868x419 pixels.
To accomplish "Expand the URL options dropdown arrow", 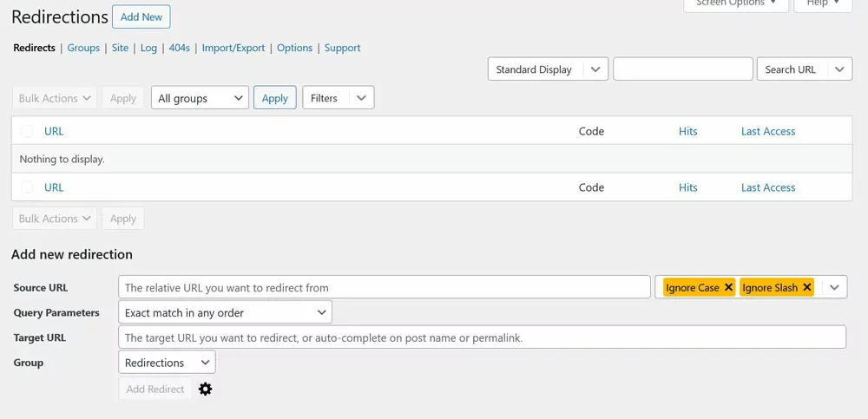I will (833, 287).
